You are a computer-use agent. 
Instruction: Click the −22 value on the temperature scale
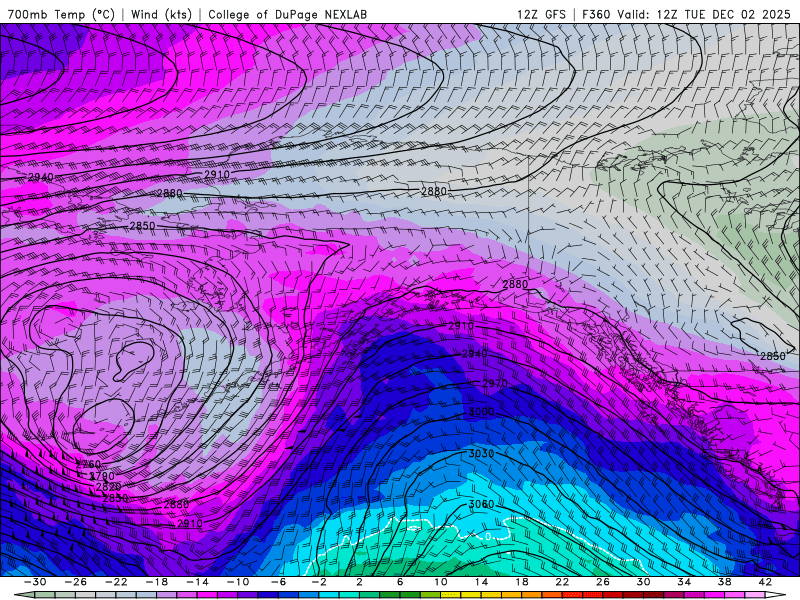(x=116, y=582)
